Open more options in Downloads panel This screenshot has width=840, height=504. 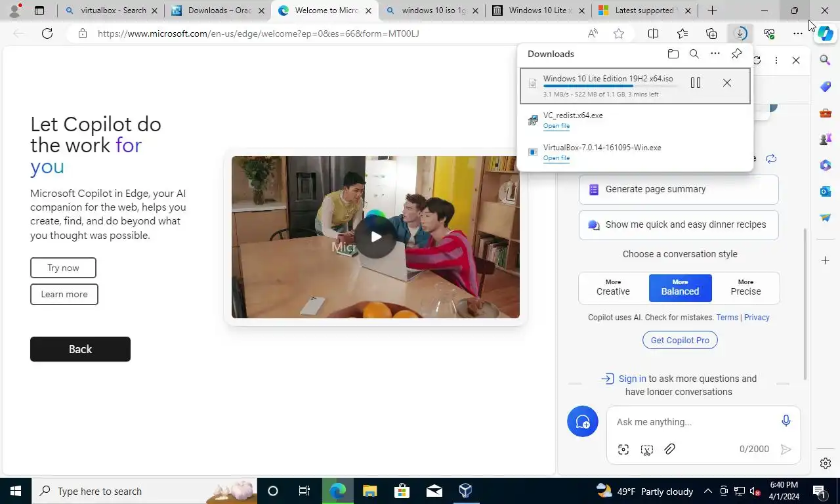715,54
